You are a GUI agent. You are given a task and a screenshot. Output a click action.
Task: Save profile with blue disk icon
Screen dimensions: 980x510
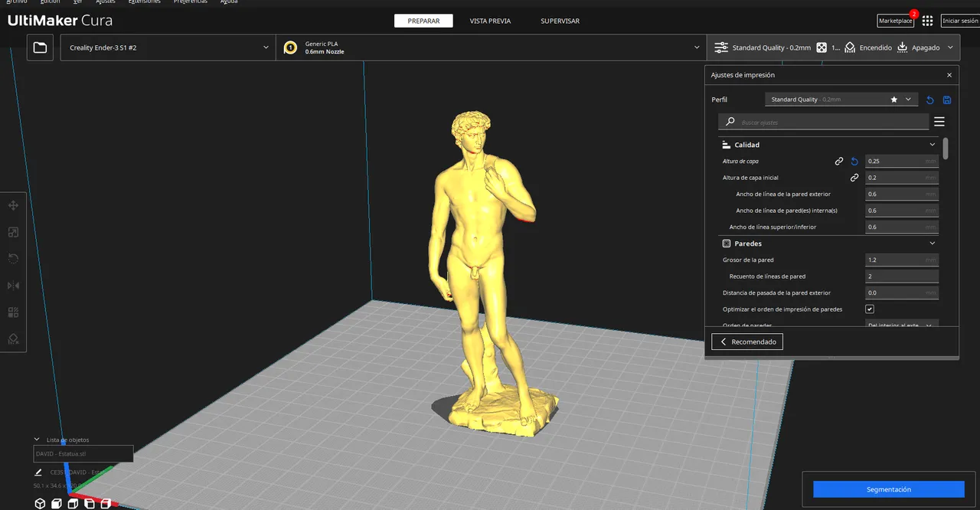pyautogui.click(x=947, y=100)
